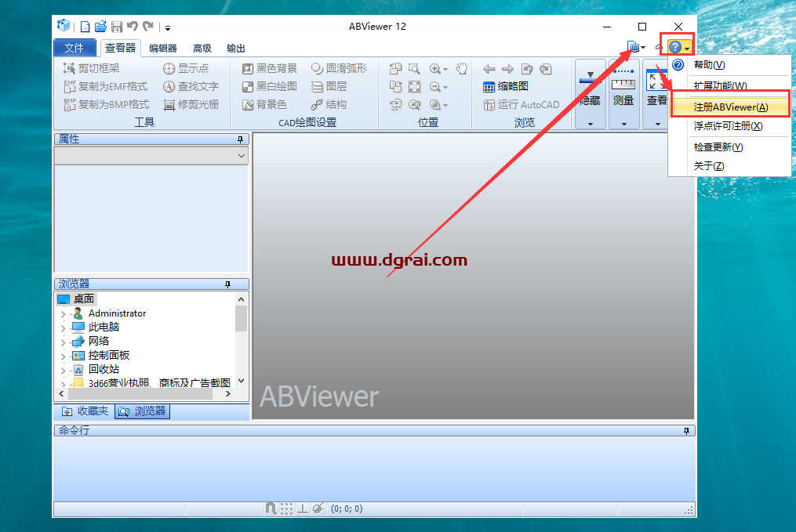
Task: Open the 属性 panel combo box
Action: pos(151,156)
